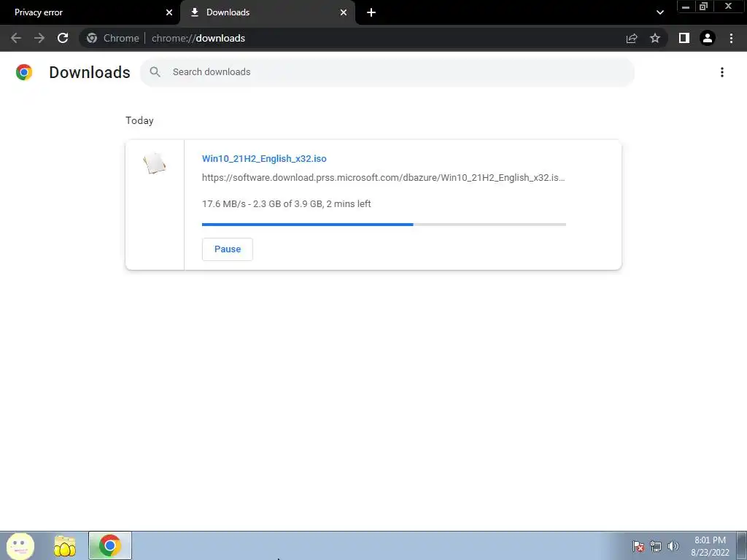Image resolution: width=747 pixels, height=560 pixels.
Task: Focus the Search downloads field
Action: point(387,72)
